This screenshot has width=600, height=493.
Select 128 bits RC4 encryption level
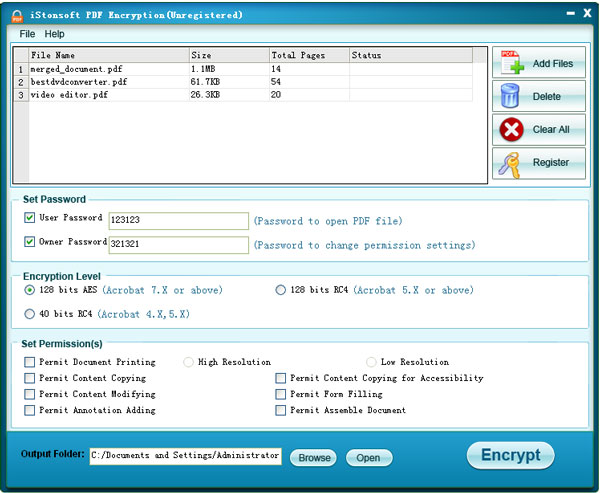(x=281, y=290)
